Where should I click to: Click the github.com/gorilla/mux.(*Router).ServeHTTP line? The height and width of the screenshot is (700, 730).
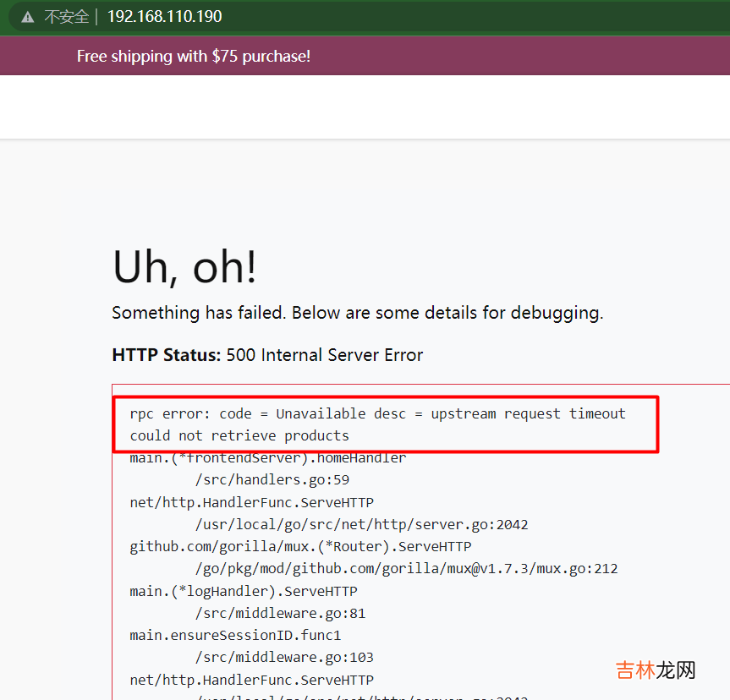300,546
